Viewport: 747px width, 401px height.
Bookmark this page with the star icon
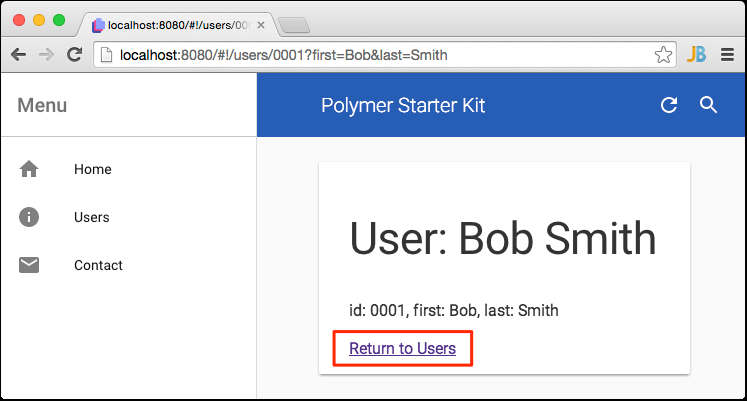tap(663, 55)
